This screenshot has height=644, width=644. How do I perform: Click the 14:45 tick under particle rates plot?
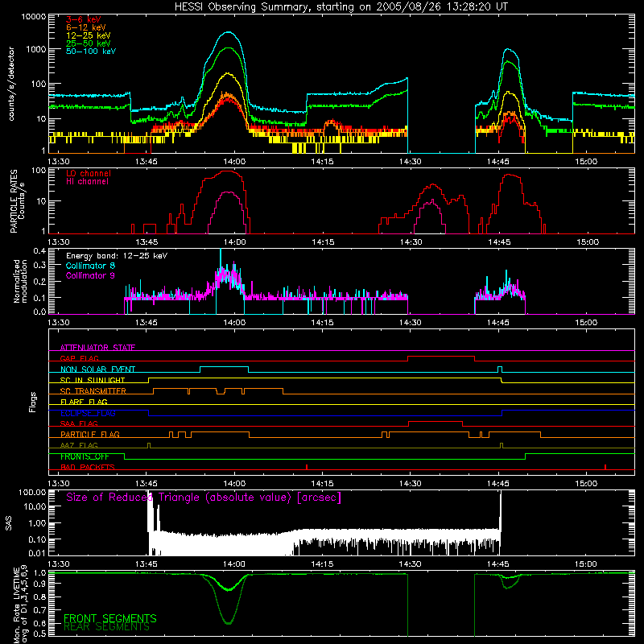coord(498,242)
